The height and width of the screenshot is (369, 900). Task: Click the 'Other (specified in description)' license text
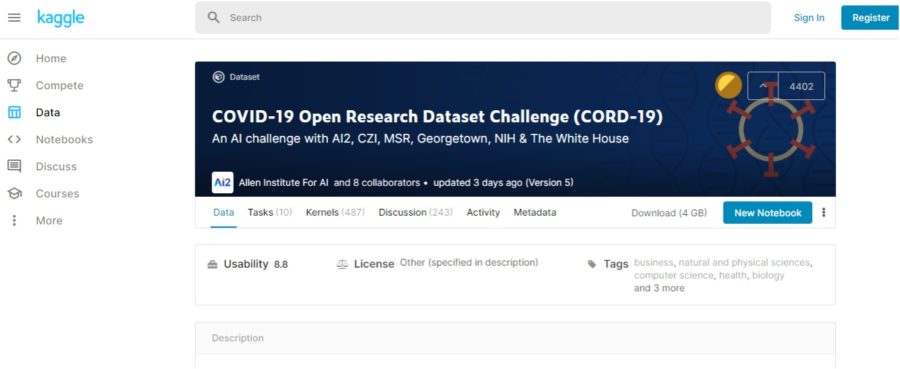[469, 262]
